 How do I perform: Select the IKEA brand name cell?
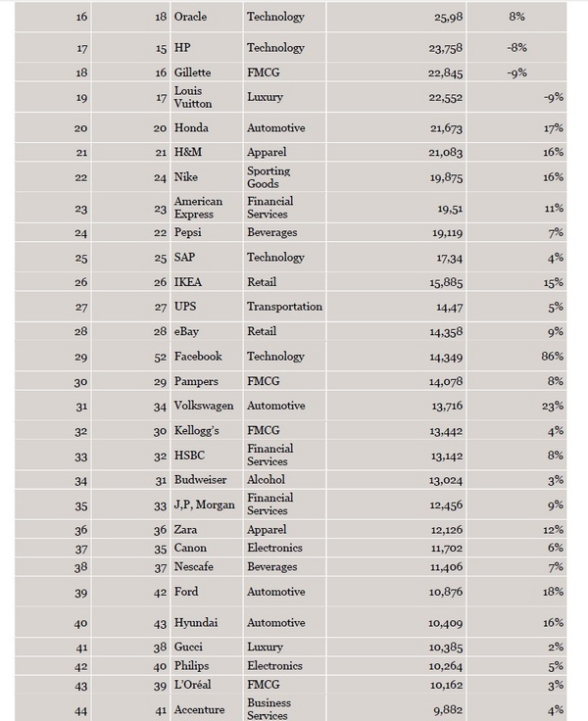189,282
